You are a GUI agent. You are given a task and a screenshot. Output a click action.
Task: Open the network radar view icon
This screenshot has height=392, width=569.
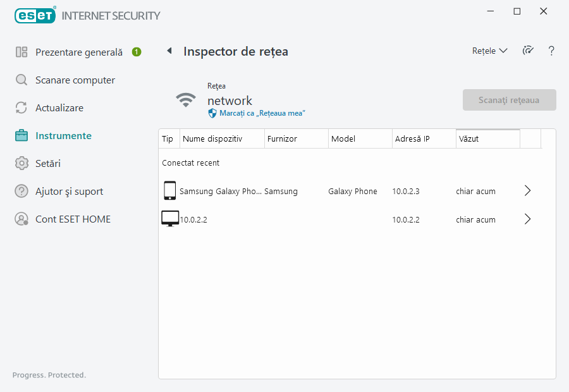coord(528,51)
